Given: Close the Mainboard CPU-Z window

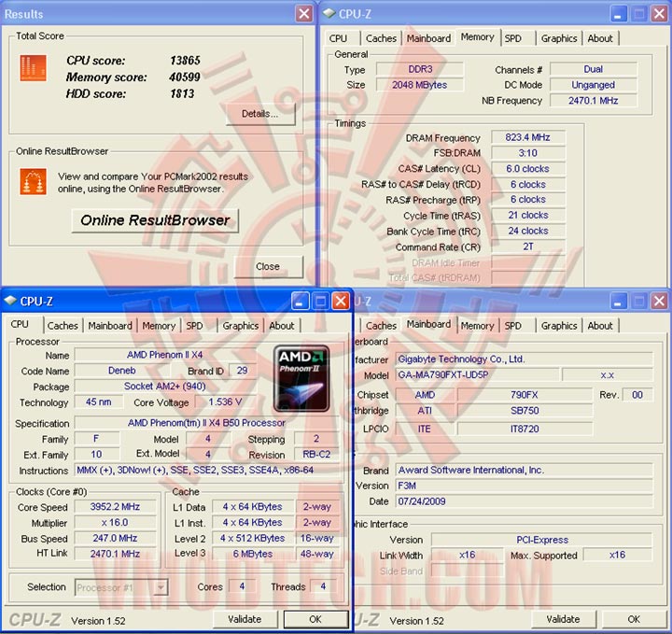Looking at the screenshot, I should pos(659,301).
